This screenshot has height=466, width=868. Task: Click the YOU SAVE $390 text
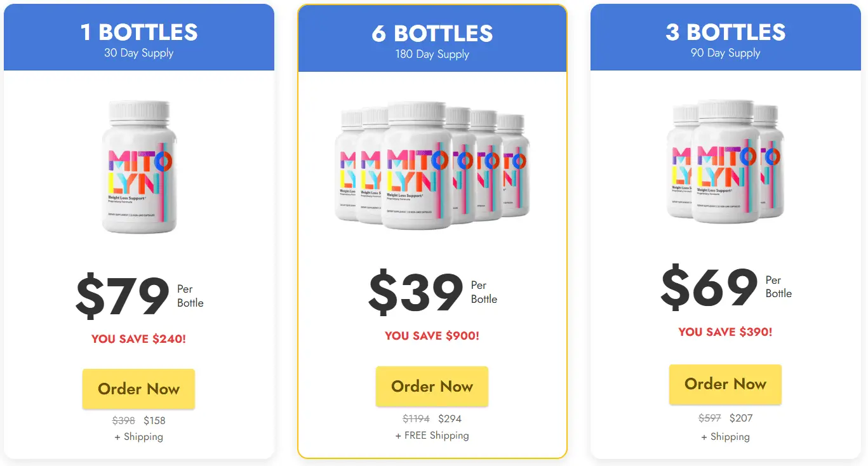[x=725, y=331]
